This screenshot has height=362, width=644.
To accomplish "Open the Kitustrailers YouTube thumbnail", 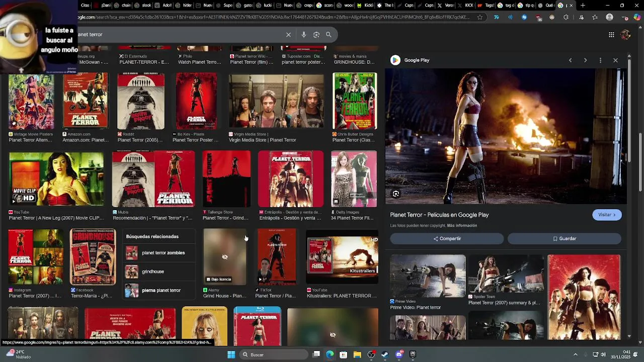I will click(342, 257).
